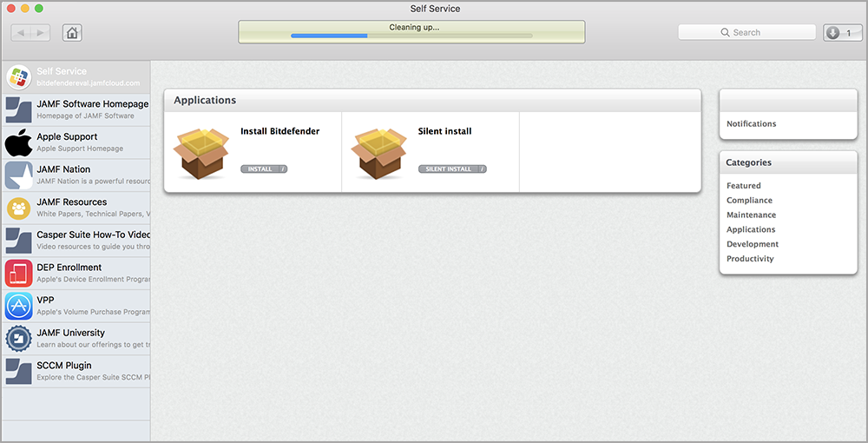Click 'Homepage of JAMF Software' subtitle
868x443 pixels.
(x=85, y=116)
